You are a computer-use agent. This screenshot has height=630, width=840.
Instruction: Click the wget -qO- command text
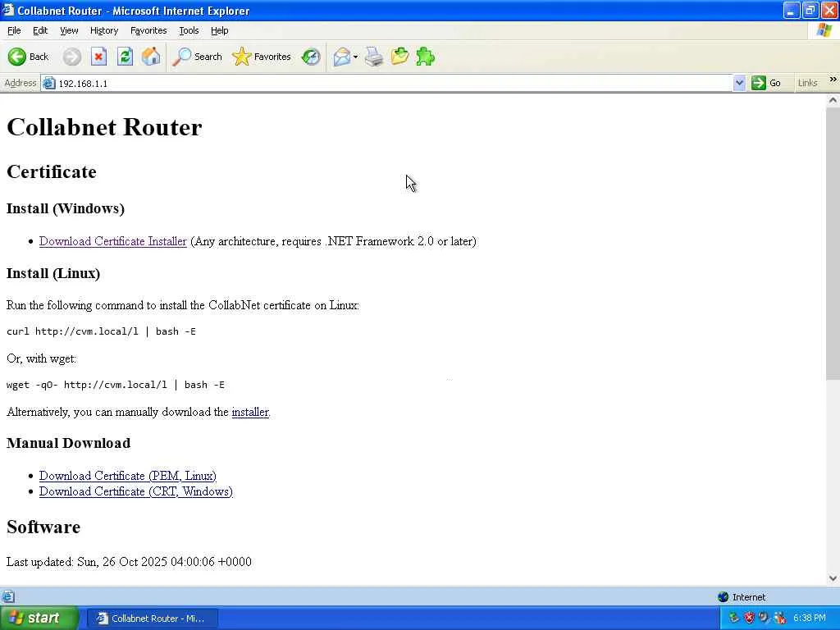coord(116,385)
